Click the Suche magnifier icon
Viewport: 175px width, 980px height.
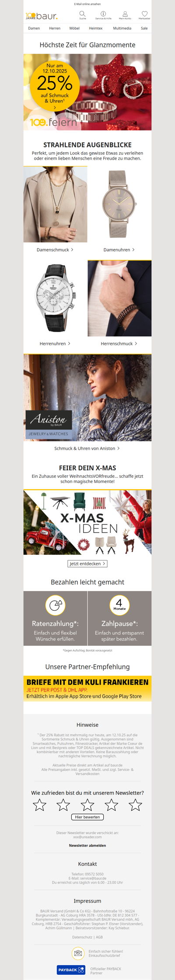82,14
